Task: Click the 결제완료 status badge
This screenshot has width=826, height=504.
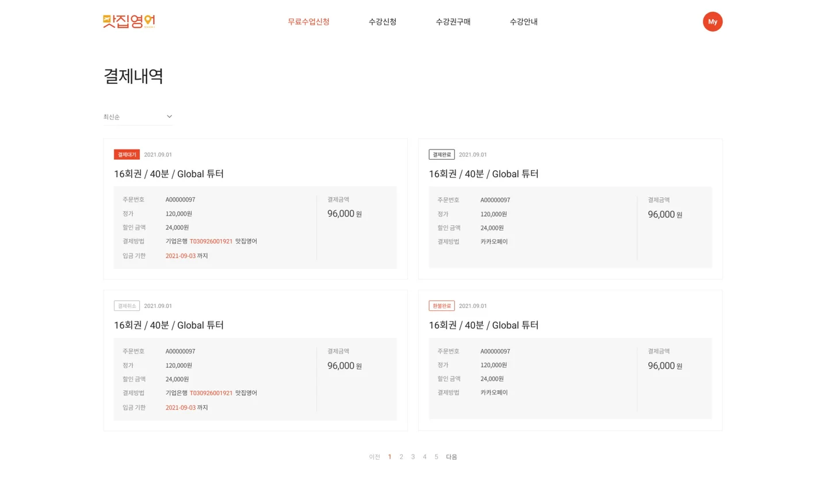Action: click(x=441, y=155)
